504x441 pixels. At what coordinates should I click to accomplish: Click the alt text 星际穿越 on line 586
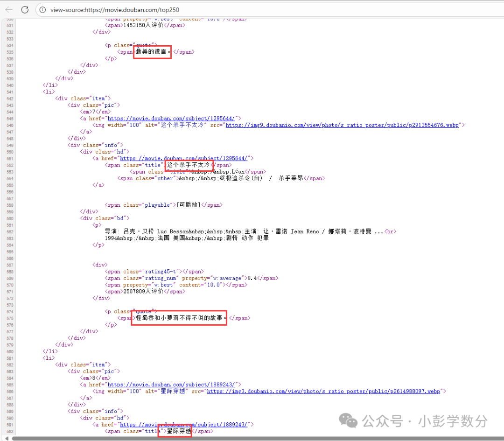click(173, 391)
